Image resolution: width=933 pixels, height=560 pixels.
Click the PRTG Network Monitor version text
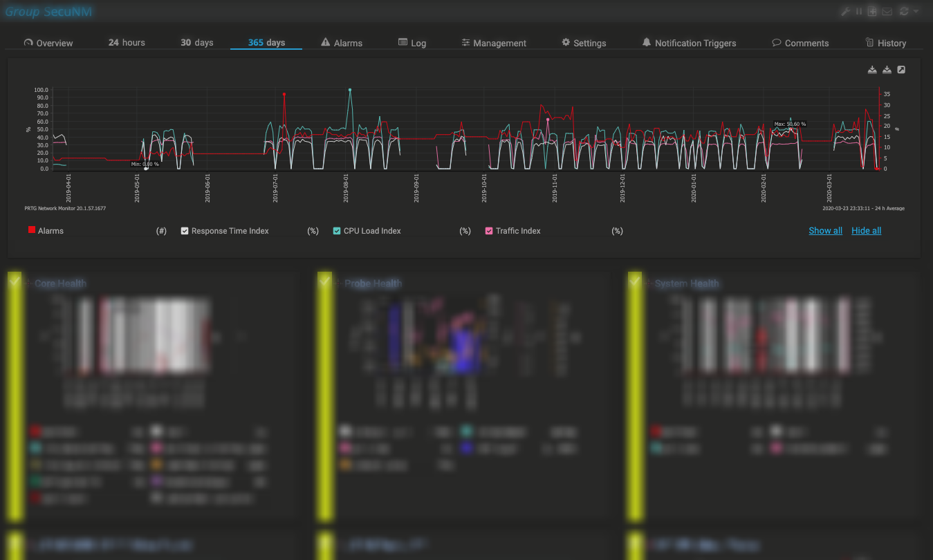point(65,208)
